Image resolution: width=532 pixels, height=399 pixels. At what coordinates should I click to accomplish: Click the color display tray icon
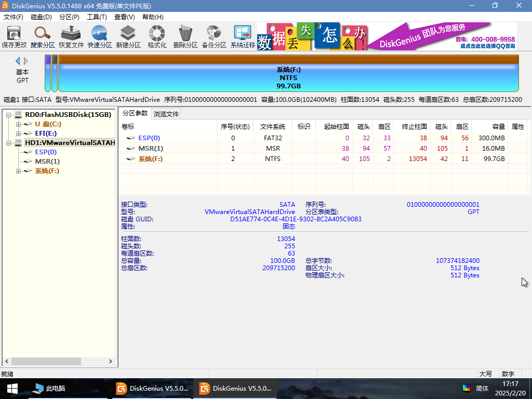coord(467,389)
